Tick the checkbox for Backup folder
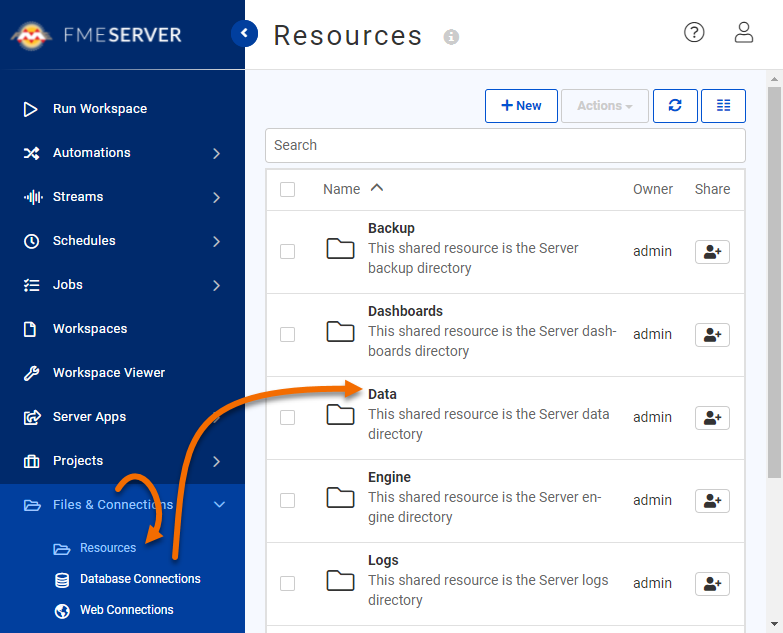This screenshot has width=783, height=633. 288,252
